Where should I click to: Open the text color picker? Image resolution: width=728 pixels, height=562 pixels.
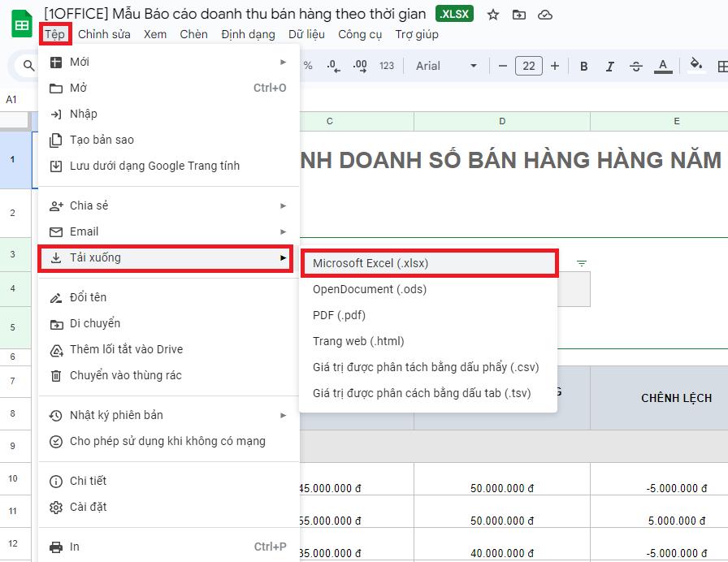[x=662, y=66]
